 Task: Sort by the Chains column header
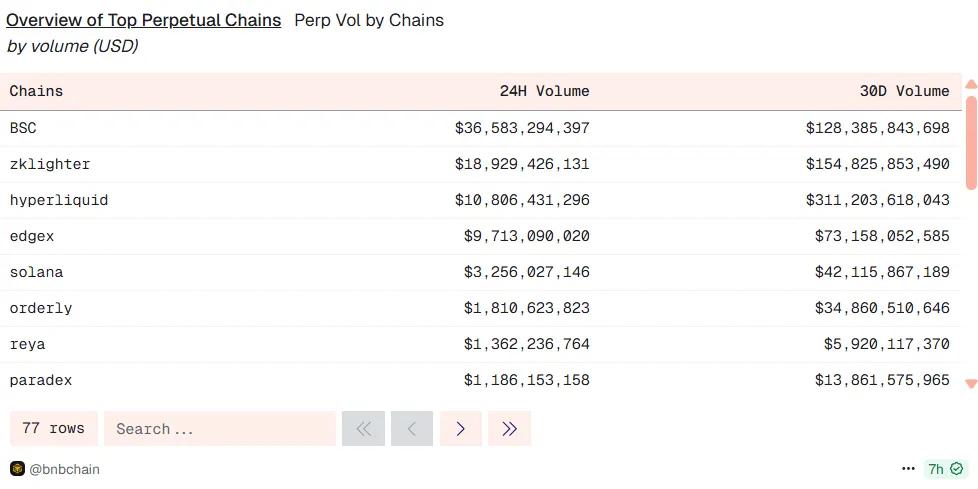point(37,91)
